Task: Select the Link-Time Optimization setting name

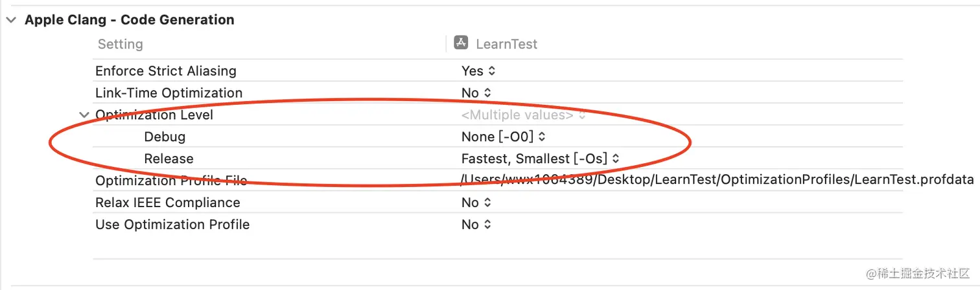Action: point(169,93)
